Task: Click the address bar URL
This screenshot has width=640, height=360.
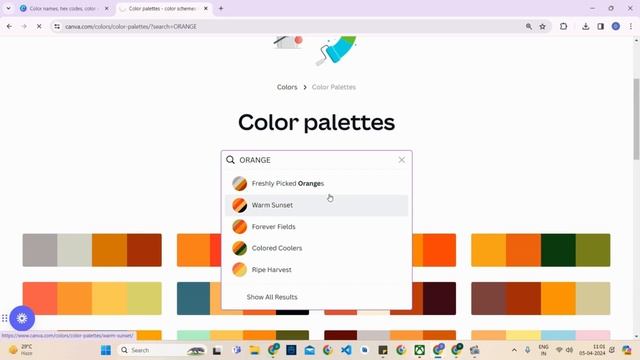Action: pyautogui.click(x=131, y=26)
